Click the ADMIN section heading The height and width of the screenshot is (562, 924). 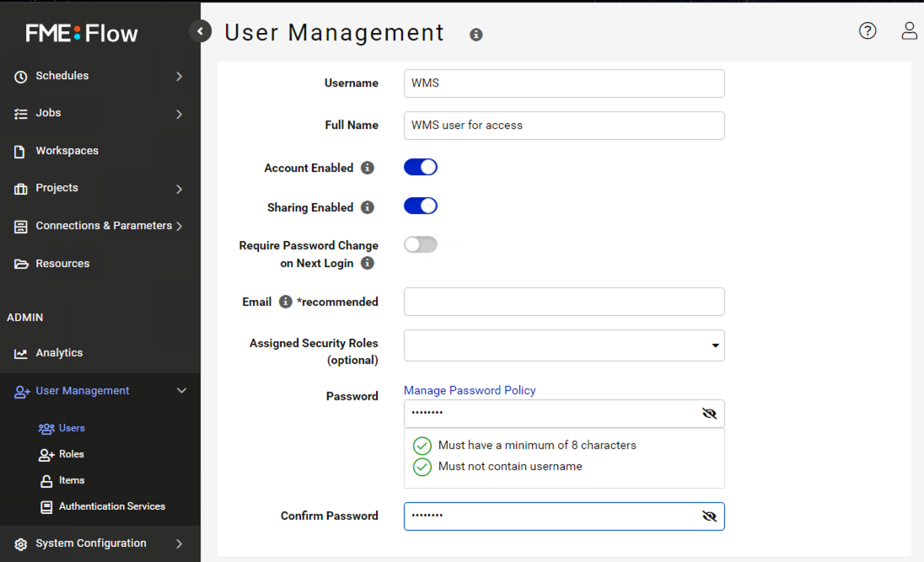point(24,317)
